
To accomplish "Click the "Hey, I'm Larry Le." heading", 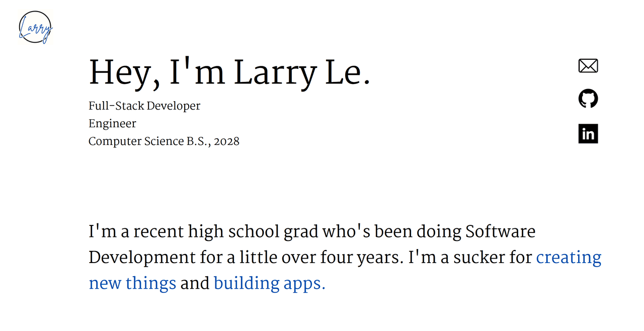I will (229, 73).
